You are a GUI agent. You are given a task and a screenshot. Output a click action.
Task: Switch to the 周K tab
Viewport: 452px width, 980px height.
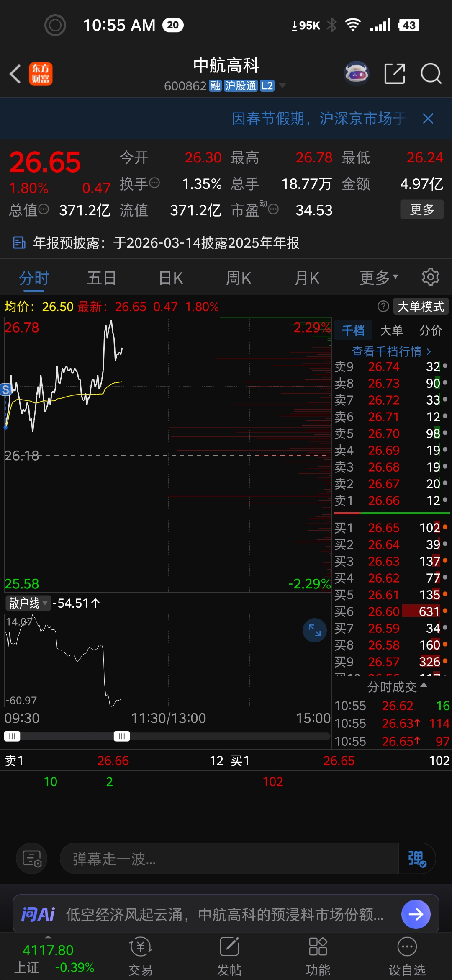(x=239, y=278)
